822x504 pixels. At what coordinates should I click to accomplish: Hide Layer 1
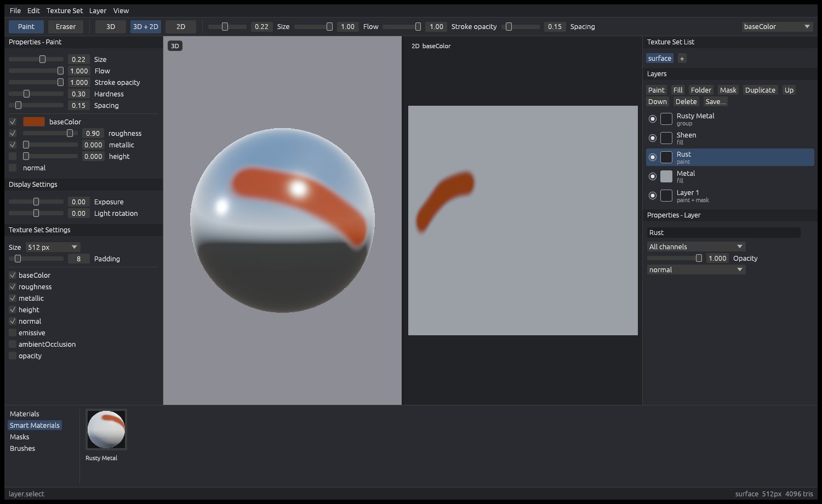tap(652, 196)
